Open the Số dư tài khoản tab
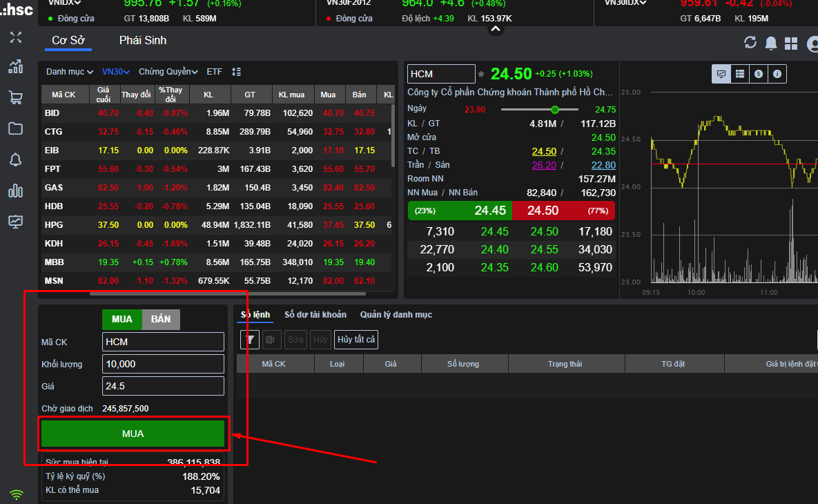The image size is (818, 504). coord(315,315)
